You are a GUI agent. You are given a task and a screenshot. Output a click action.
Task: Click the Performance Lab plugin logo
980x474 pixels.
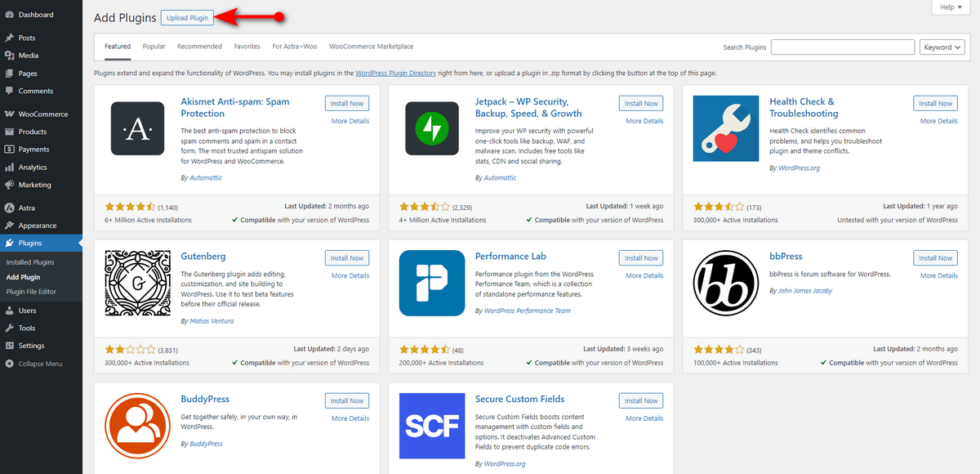click(x=432, y=284)
